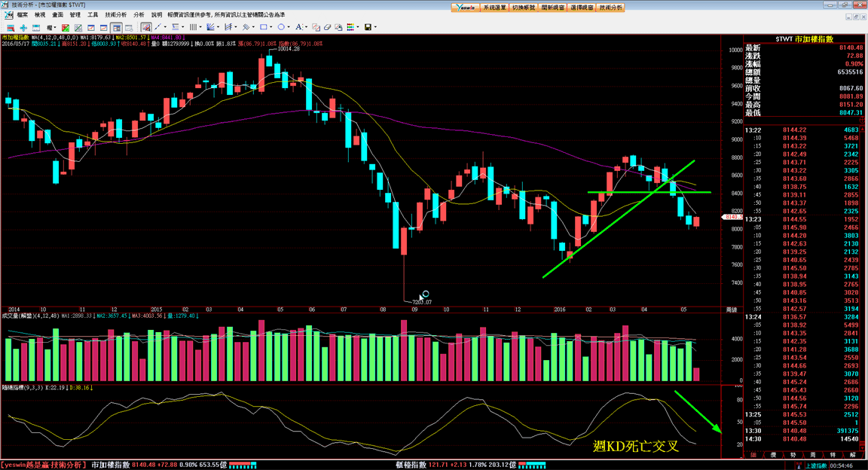
Task: Click the 系統選單 orange button
Action: click(x=494, y=8)
